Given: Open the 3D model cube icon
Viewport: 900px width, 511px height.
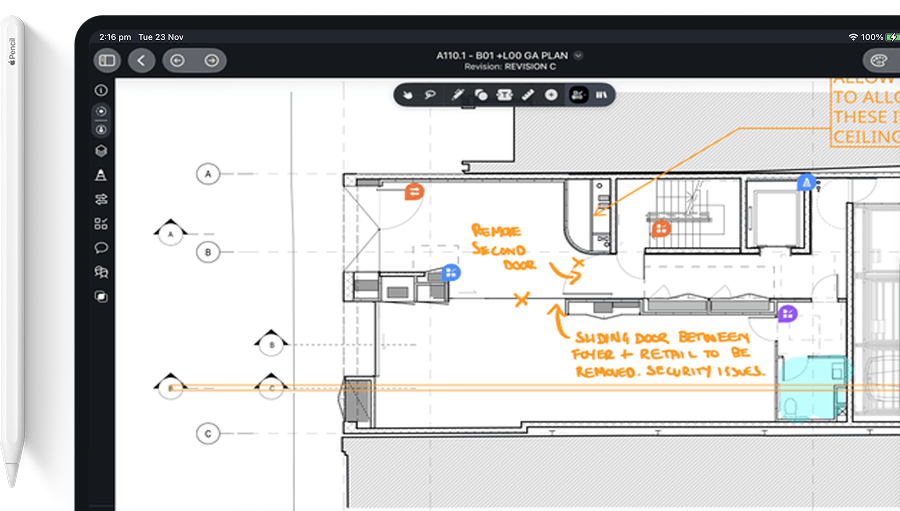Looking at the screenshot, I should 101,151.
